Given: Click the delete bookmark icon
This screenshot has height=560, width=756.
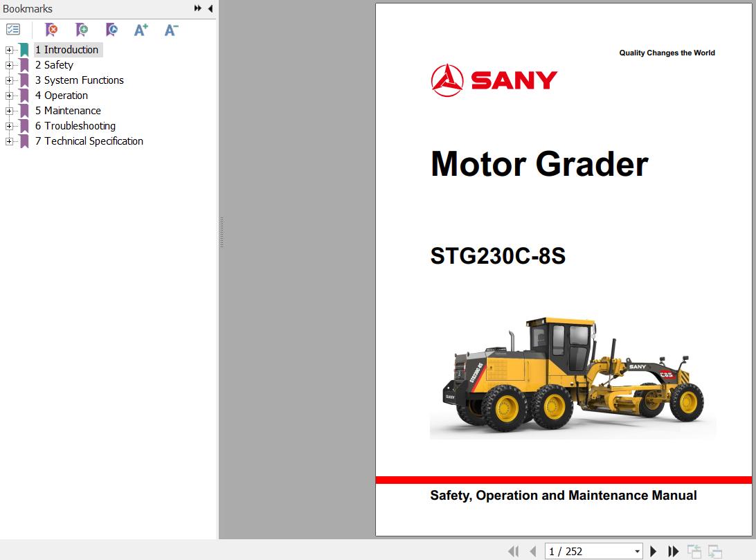Looking at the screenshot, I should pos(51,30).
